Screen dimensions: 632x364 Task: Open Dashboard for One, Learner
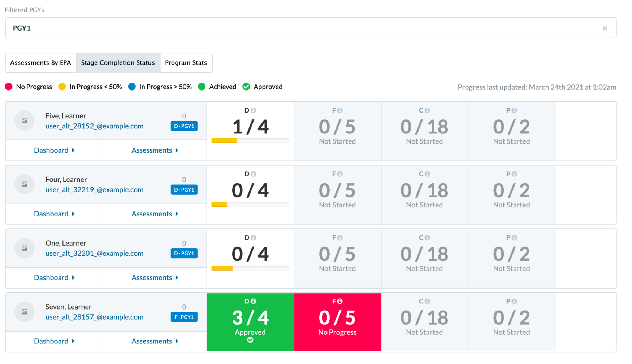coord(54,277)
